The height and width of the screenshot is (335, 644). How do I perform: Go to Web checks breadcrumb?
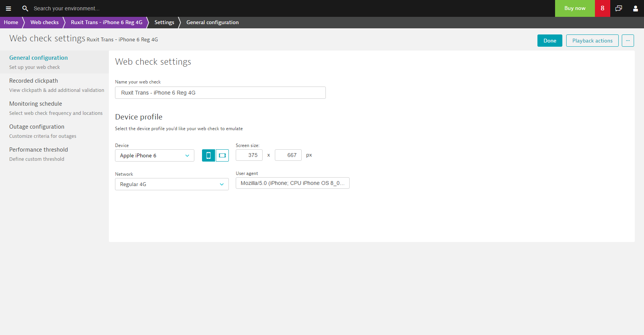[x=44, y=22]
